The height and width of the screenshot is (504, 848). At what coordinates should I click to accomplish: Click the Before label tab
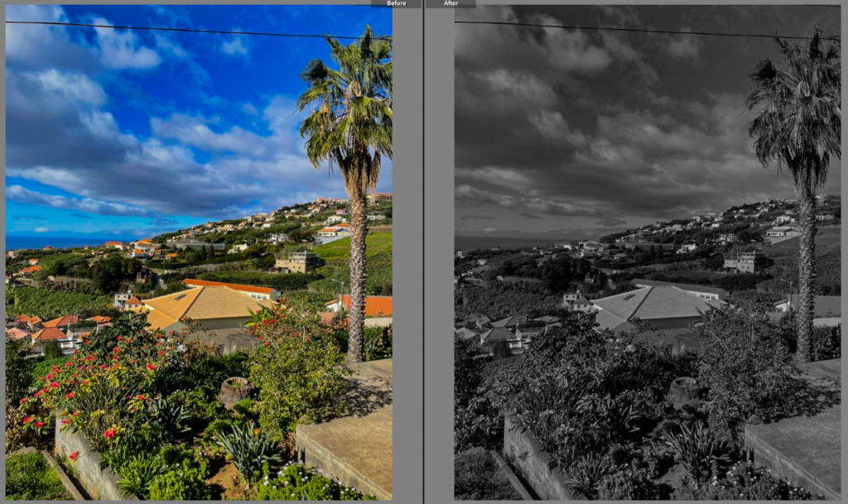tap(397, 4)
